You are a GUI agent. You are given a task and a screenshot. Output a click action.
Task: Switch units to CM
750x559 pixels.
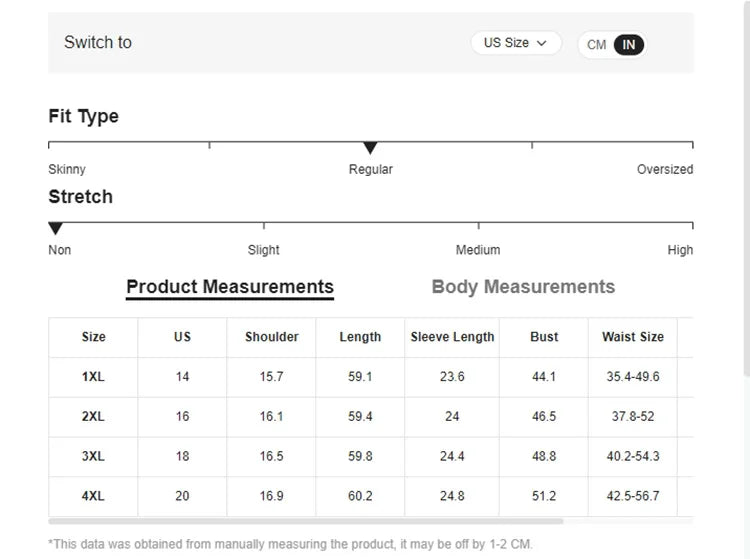point(596,45)
